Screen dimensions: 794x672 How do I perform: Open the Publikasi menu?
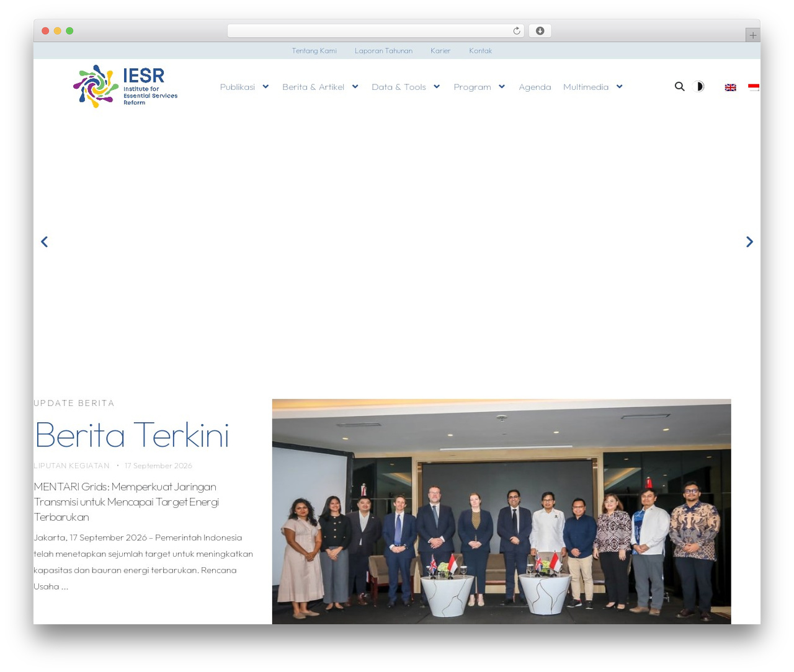coord(238,87)
